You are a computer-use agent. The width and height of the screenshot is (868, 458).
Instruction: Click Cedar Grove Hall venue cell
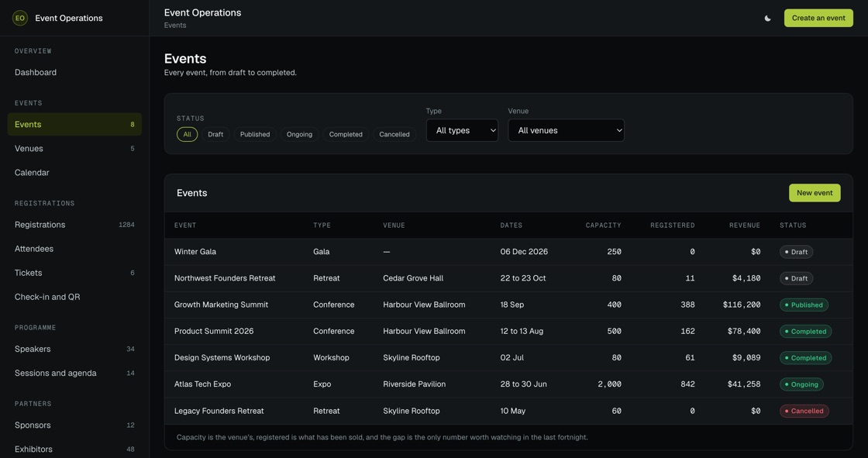tap(413, 278)
